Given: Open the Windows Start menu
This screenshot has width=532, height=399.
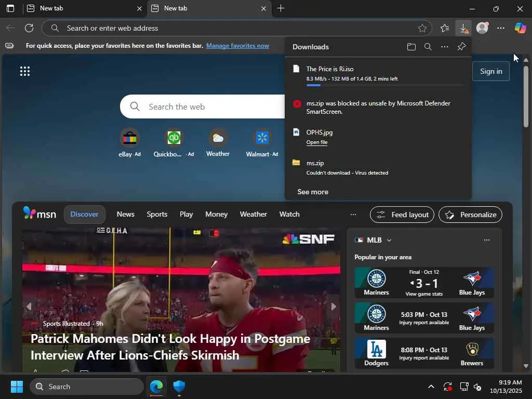Looking at the screenshot, I should (x=17, y=387).
